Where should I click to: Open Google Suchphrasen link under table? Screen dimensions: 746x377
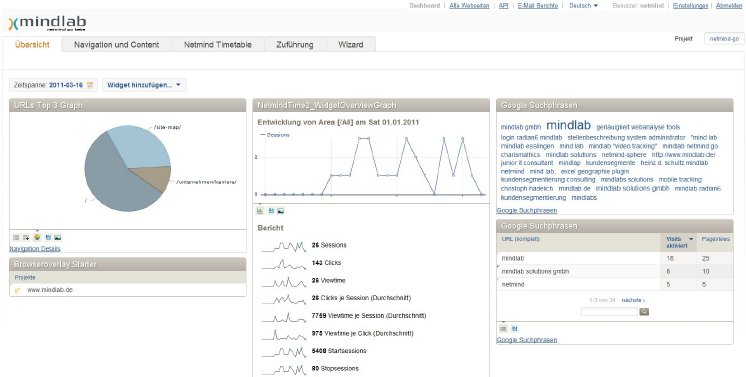point(527,340)
